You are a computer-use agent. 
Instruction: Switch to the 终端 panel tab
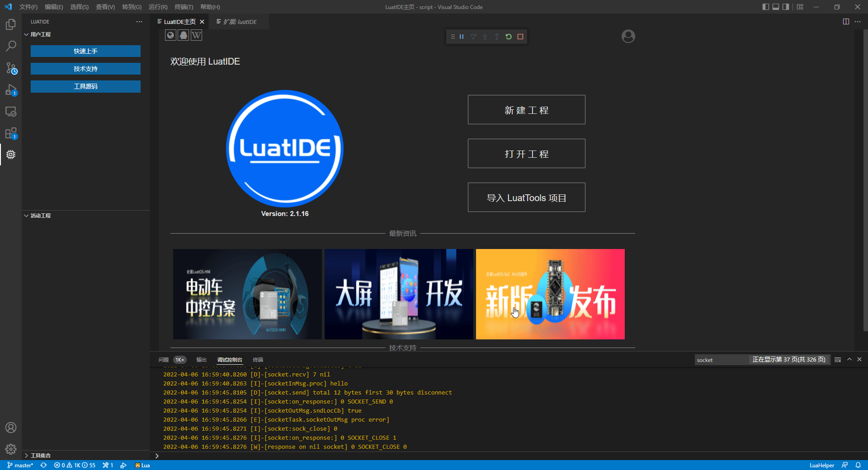pyautogui.click(x=258, y=360)
